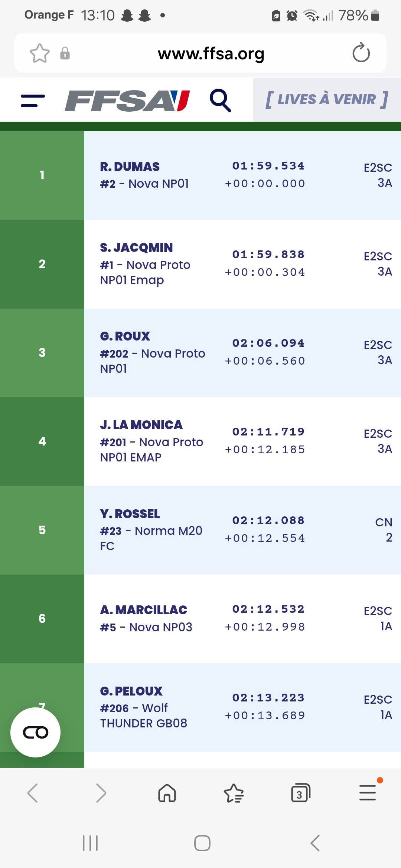Go to browser home page
401x868 pixels.
167,793
